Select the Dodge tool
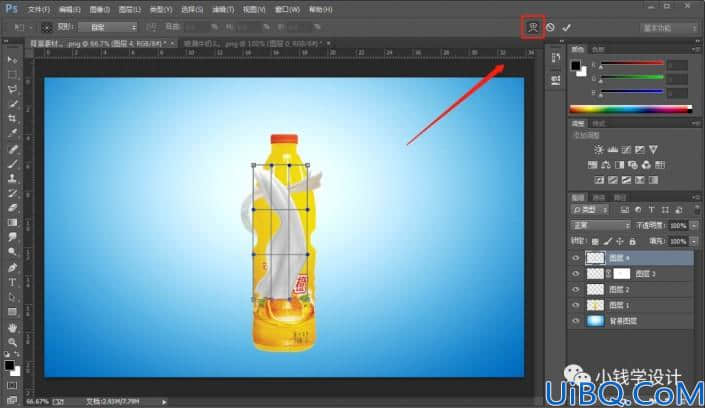This screenshot has height=408, width=705. pos(12,252)
